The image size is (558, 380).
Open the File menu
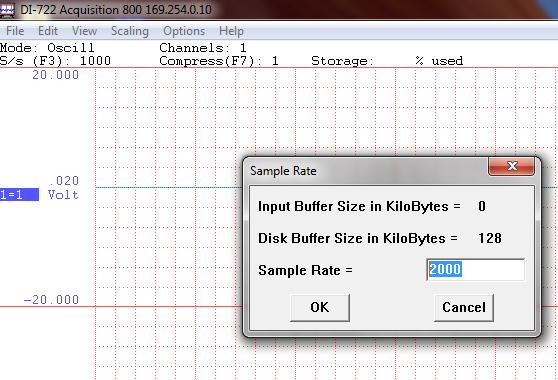(x=15, y=31)
